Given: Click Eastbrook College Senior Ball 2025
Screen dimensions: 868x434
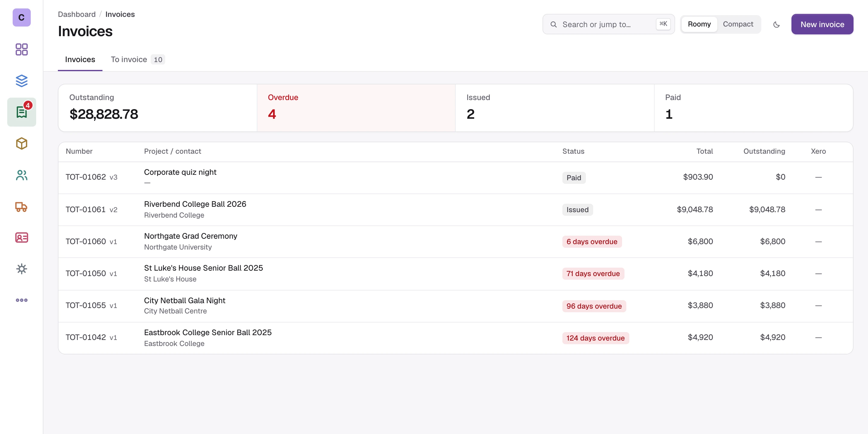Looking at the screenshot, I should coord(208,332).
